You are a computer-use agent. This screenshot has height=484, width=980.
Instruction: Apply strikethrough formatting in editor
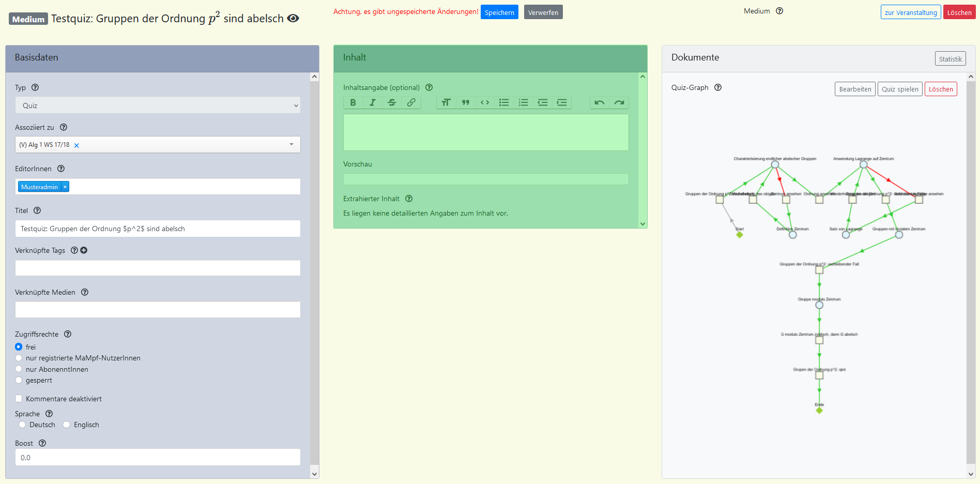tap(392, 102)
